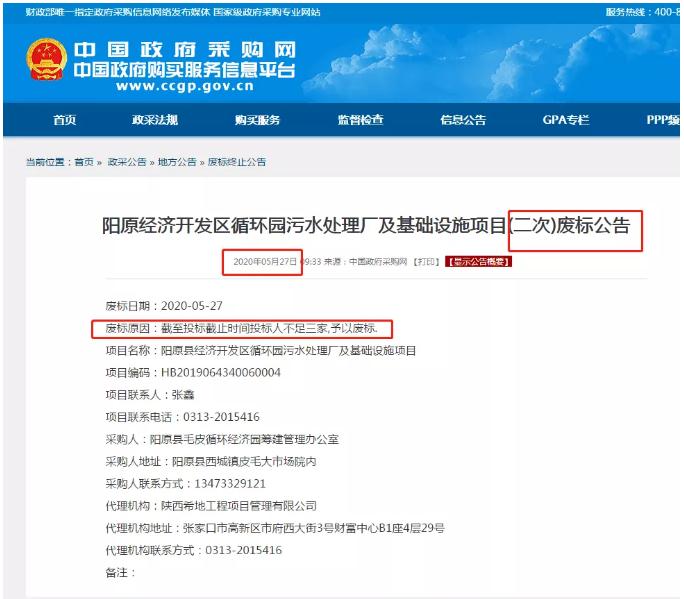
Task: Click 代理机构联系方式 0313-2015416
Action: click(x=194, y=550)
